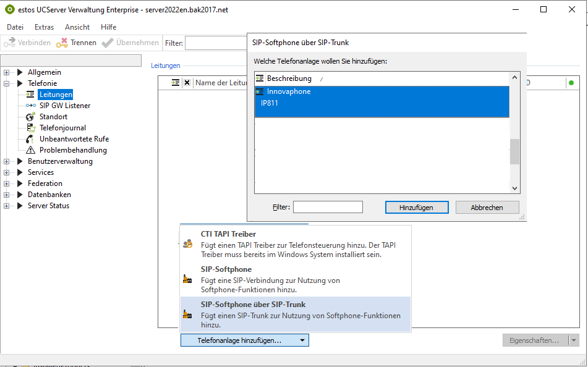Click the Verbinden connect toolbar icon

(x=10, y=43)
